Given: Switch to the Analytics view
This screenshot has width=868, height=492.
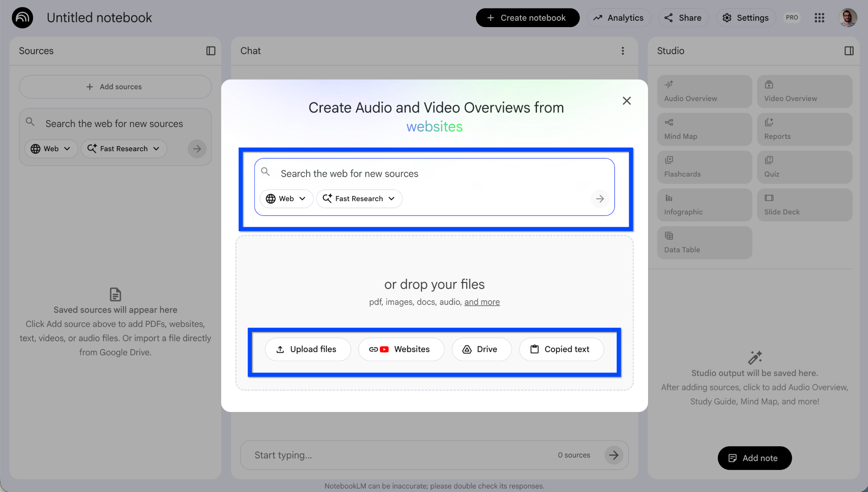Looking at the screenshot, I should pyautogui.click(x=618, y=17).
